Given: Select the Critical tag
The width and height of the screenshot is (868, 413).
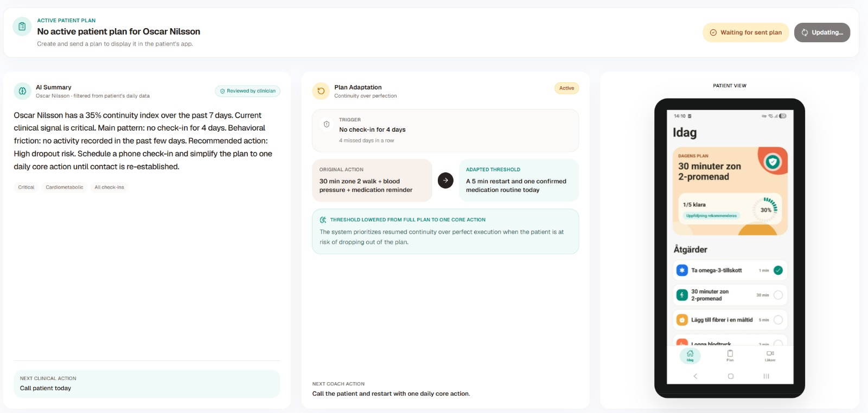Looking at the screenshot, I should 26,188.
